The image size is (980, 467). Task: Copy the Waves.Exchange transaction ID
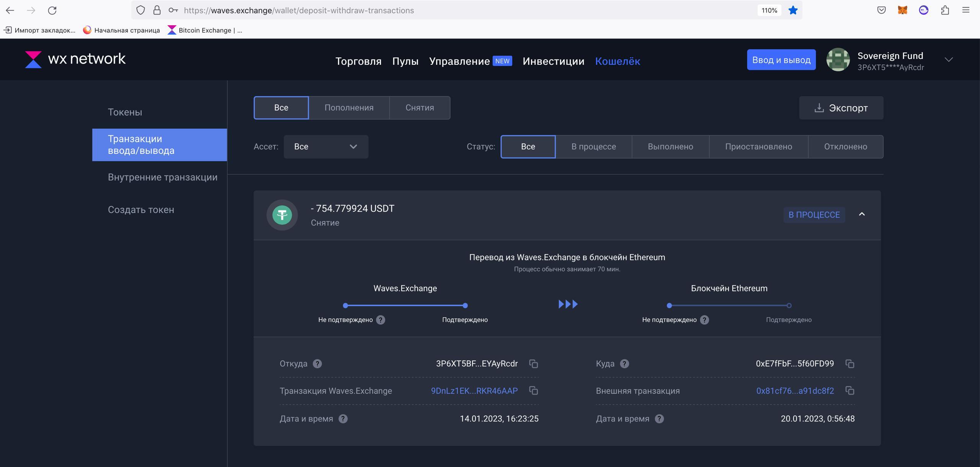(x=533, y=390)
